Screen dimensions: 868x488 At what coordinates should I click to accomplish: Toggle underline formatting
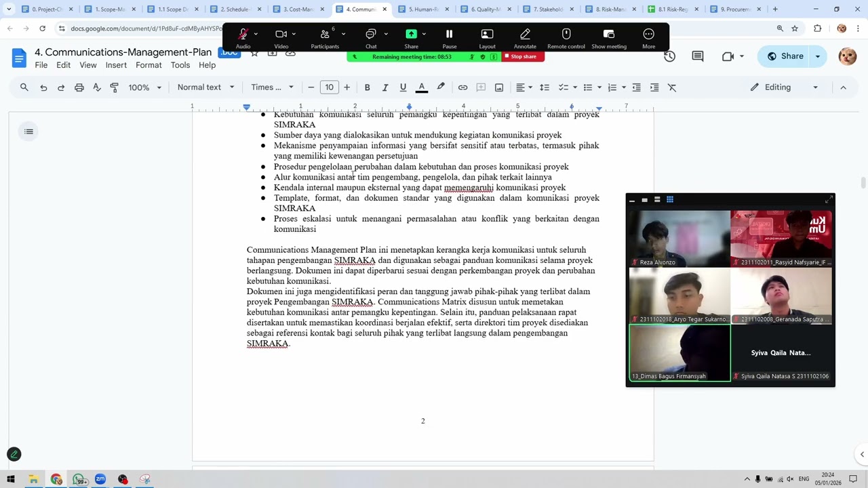pyautogui.click(x=403, y=87)
